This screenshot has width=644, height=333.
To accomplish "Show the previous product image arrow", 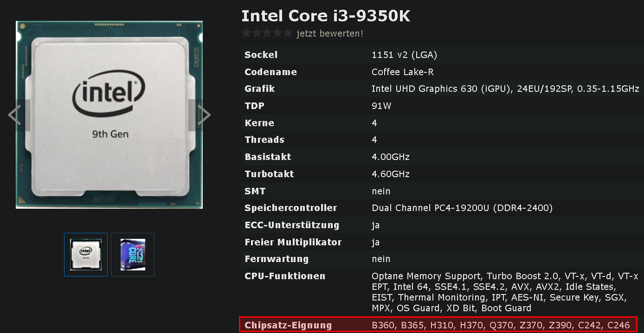I will [x=16, y=115].
